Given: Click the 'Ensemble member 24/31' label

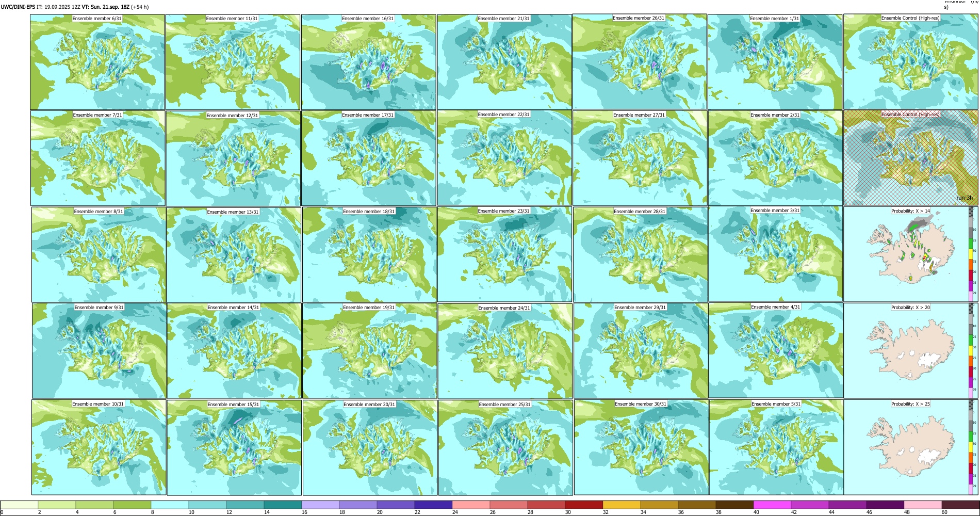Looking at the screenshot, I should (x=504, y=308).
